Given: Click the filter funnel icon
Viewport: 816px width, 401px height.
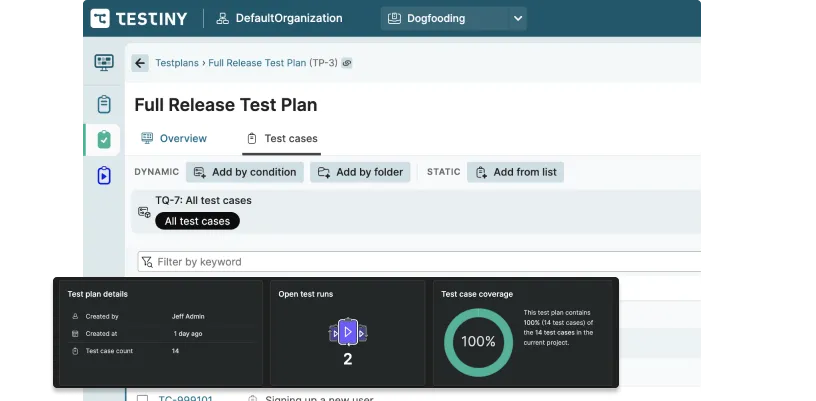Looking at the screenshot, I should [148, 262].
